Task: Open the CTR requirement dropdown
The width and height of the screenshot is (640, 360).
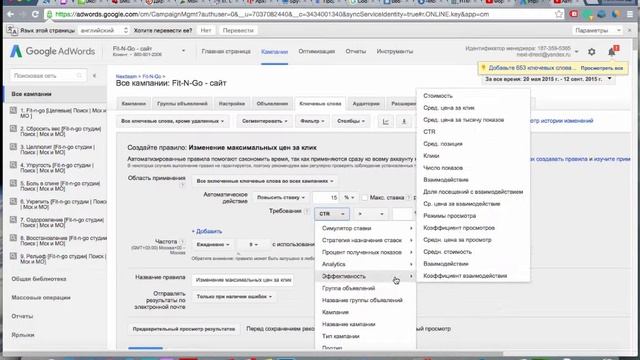Action: pos(332,214)
